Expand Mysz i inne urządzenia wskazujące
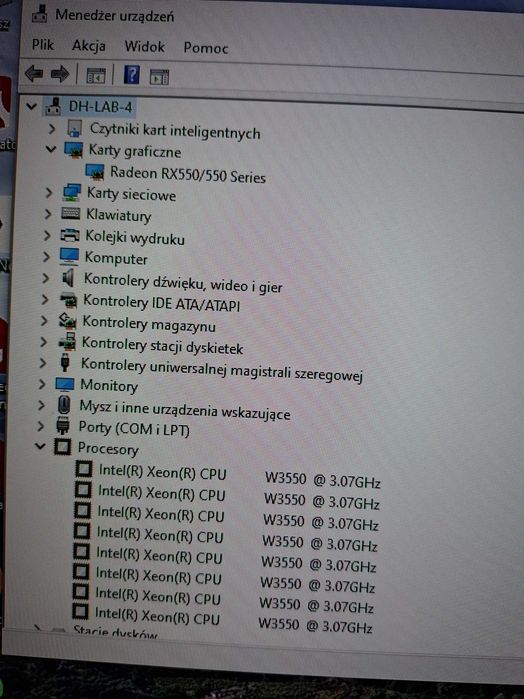The width and height of the screenshot is (524, 699). [x=41, y=405]
